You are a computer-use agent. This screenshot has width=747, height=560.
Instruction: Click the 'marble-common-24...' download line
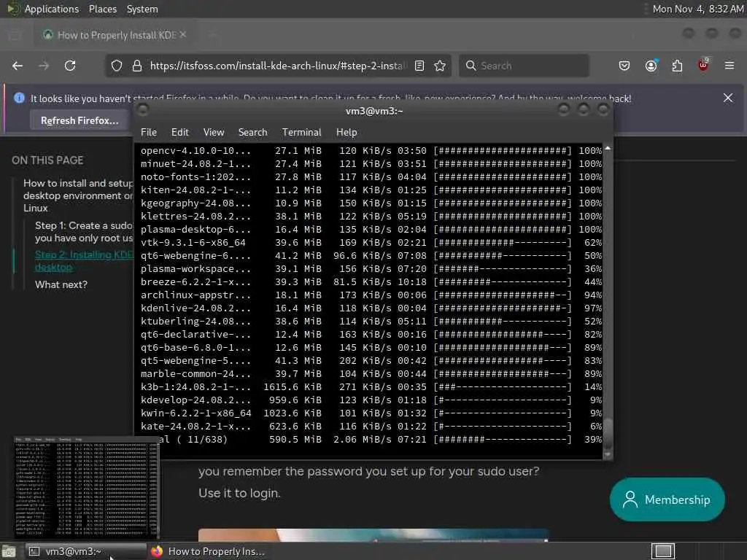point(371,374)
